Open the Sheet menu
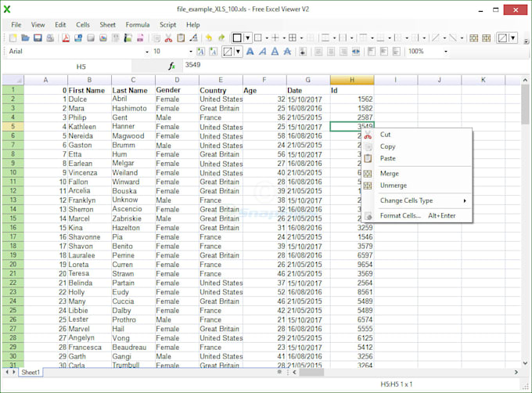532x393 pixels. [x=107, y=25]
